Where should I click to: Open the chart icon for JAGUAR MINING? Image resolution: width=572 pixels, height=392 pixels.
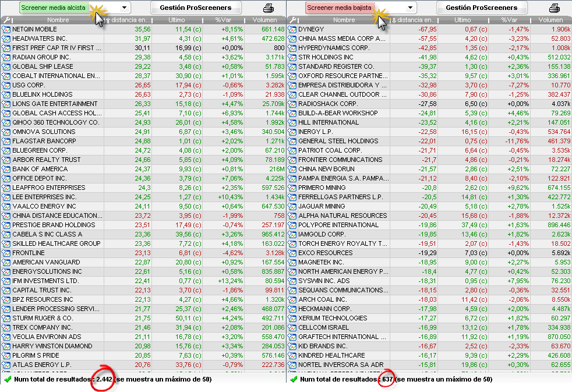pyautogui.click(x=292, y=206)
